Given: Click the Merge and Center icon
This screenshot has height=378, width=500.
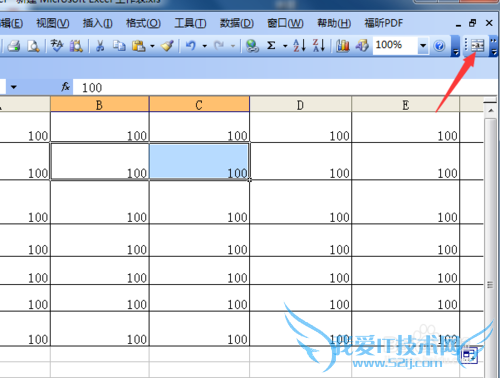Looking at the screenshot, I should pos(478,45).
